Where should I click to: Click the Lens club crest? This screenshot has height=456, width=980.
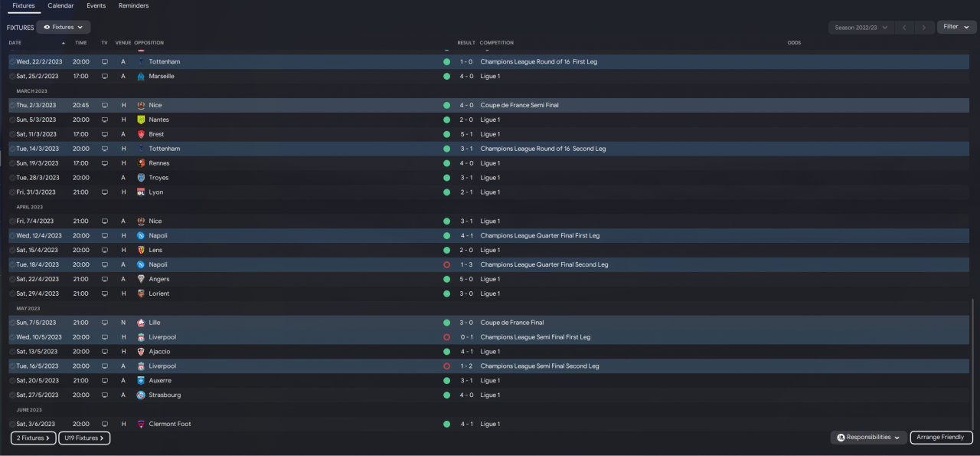pos(141,250)
